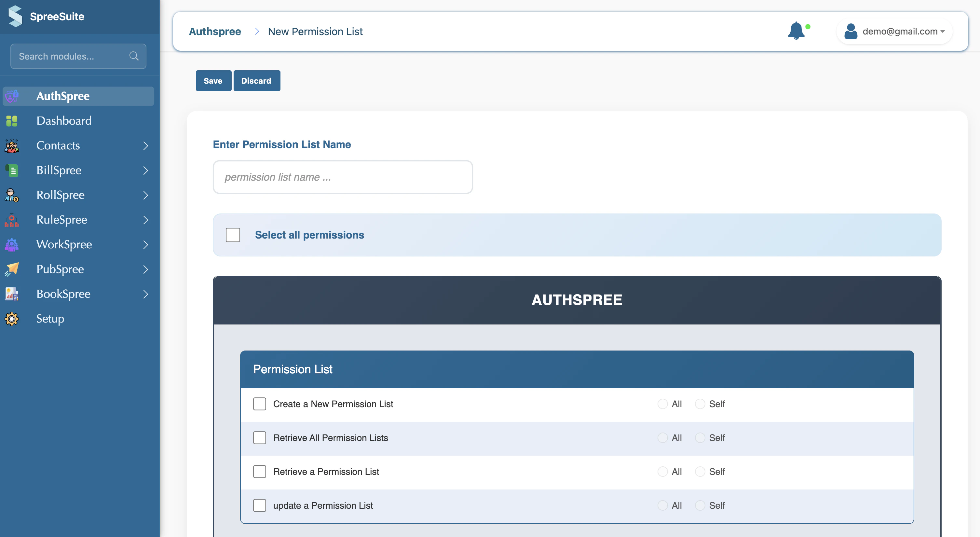980x537 pixels.
Task: Open the Contacts sidebar item
Action: tap(78, 145)
